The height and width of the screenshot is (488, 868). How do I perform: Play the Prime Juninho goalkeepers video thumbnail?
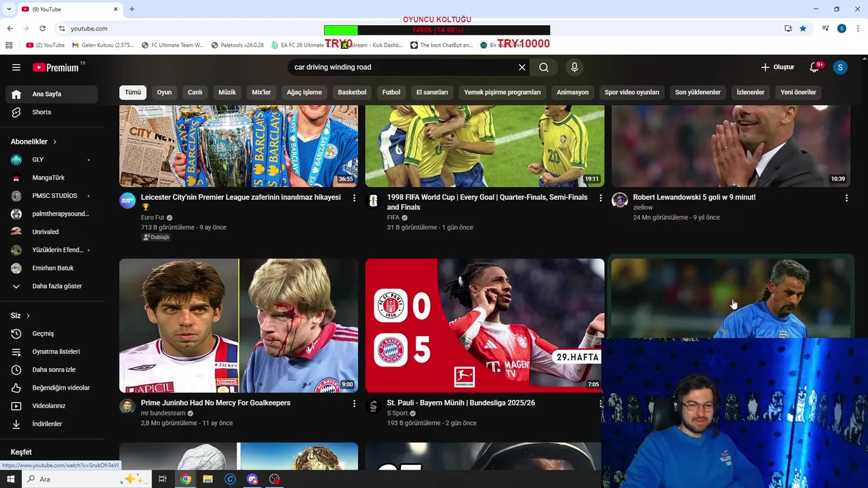(x=239, y=325)
